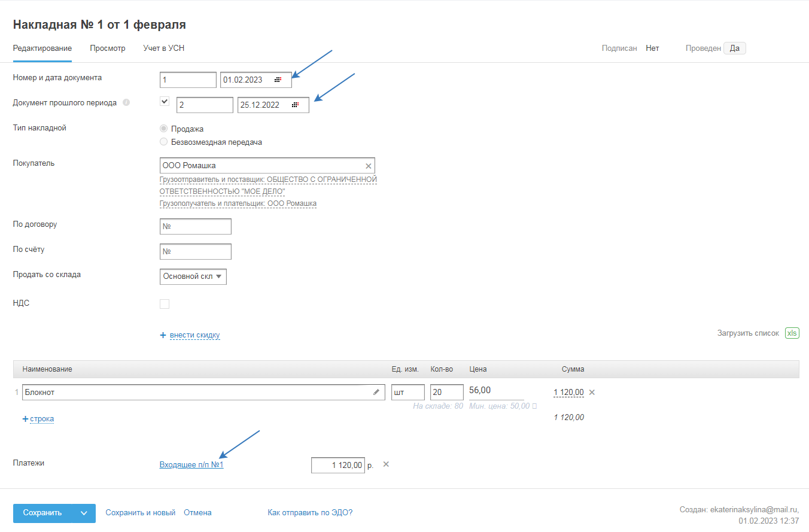Image resolution: width=809 pixels, height=532 pixels.
Task: Remove the Входящее п/п №1 payment
Action: tap(386, 464)
